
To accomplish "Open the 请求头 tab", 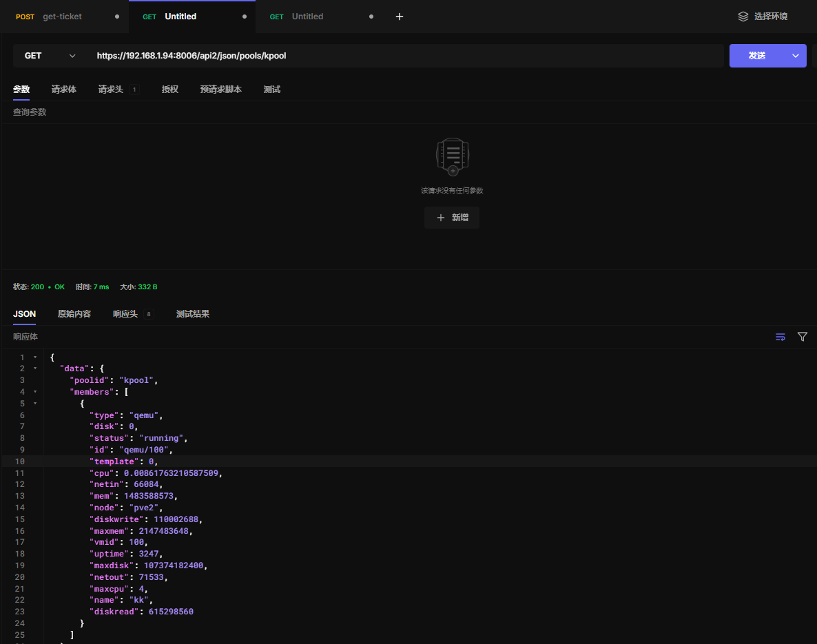I will point(111,90).
